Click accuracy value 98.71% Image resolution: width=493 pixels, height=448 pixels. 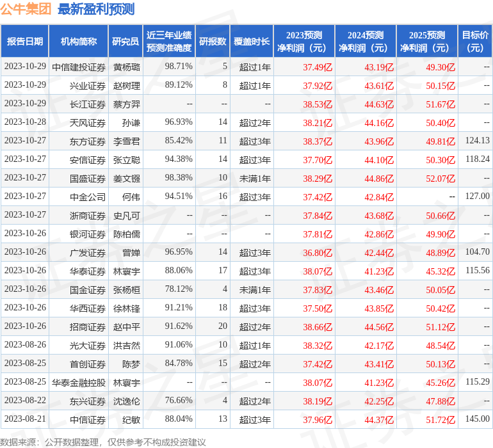point(179,66)
